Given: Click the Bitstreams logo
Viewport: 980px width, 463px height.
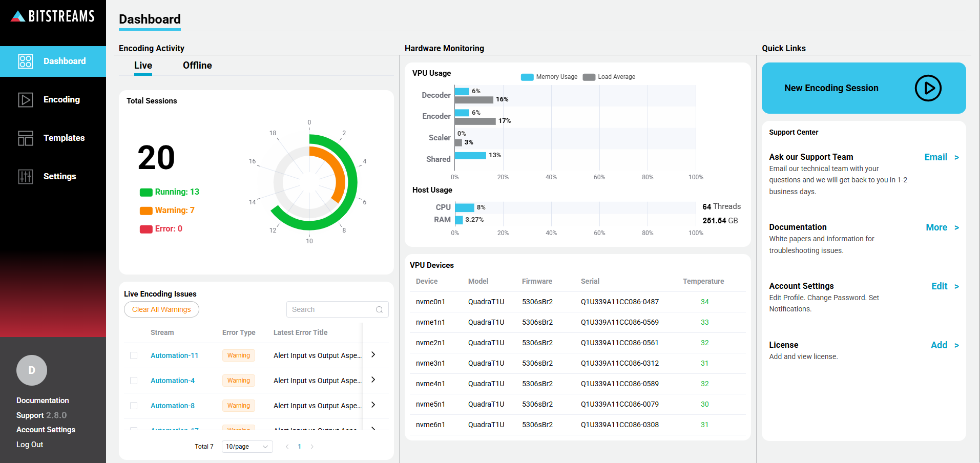Looking at the screenshot, I should [x=53, y=16].
